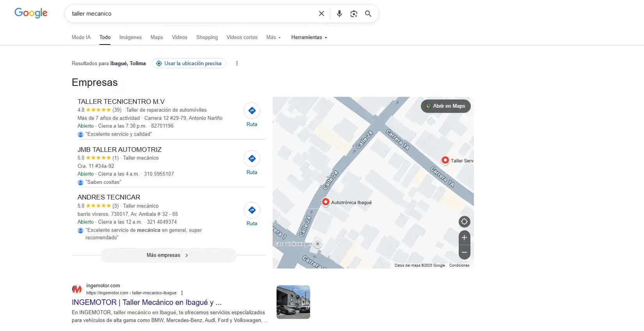Viewport: 644px width, 331px height.
Task: Center the map on my location
Action: [x=464, y=222]
